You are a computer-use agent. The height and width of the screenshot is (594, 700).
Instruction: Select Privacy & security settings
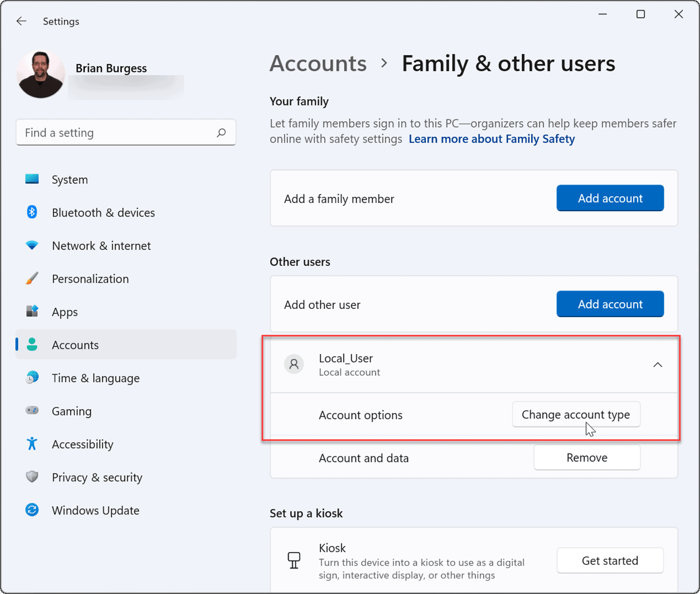(97, 477)
